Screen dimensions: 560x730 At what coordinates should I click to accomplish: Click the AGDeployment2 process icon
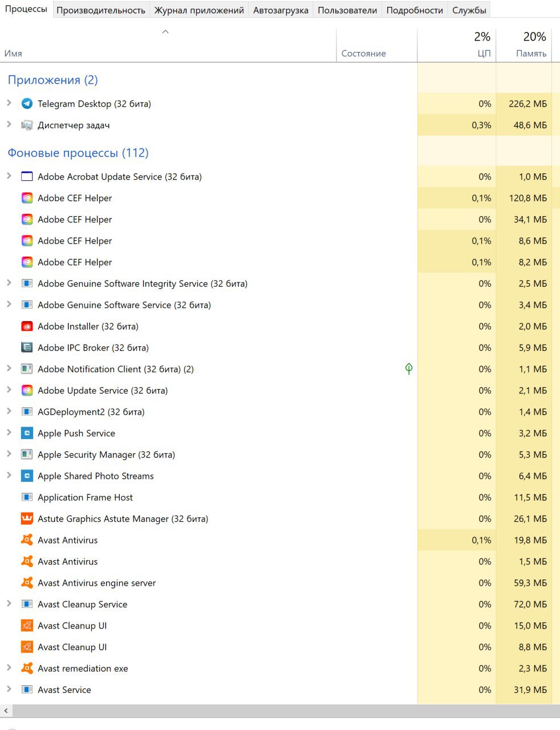pos(27,412)
